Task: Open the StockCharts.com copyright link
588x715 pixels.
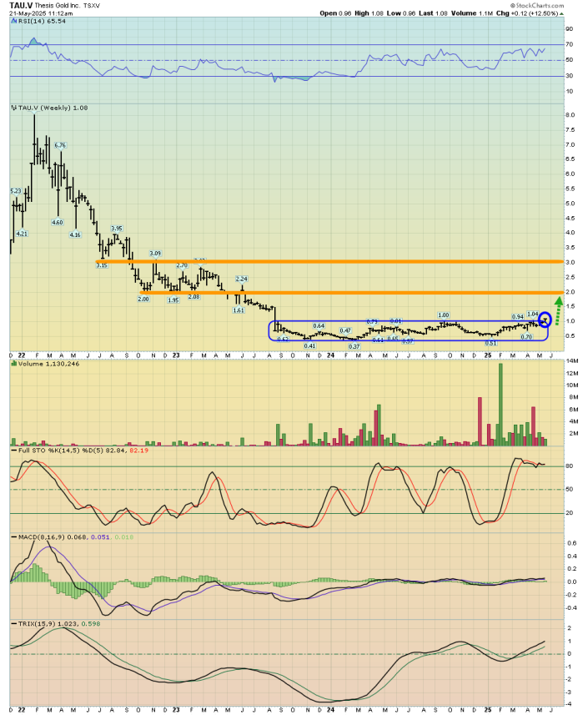Action: click(537, 6)
